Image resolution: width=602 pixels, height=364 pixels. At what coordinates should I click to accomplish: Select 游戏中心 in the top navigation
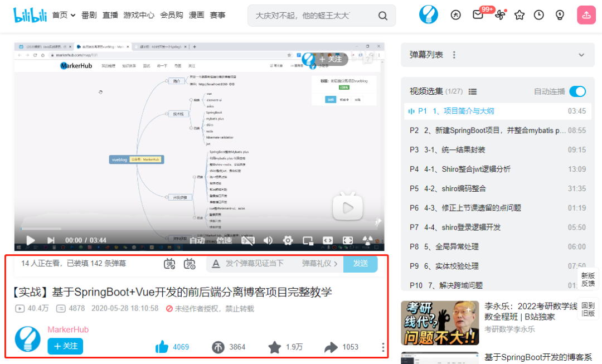pos(139,15)
